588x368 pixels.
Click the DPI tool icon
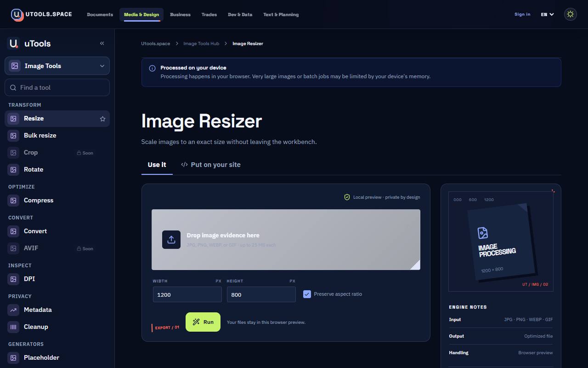point(13,279)
